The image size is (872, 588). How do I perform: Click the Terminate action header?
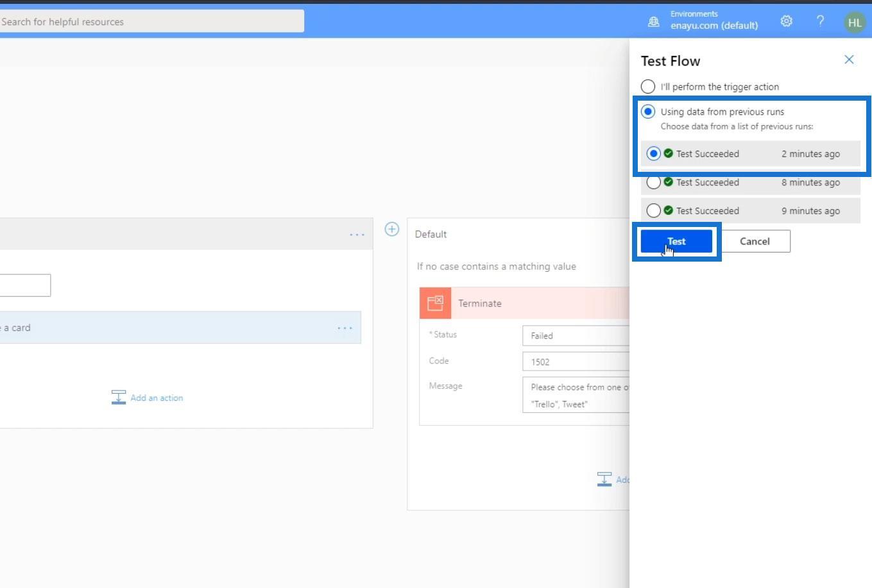(x=525, y=303)
